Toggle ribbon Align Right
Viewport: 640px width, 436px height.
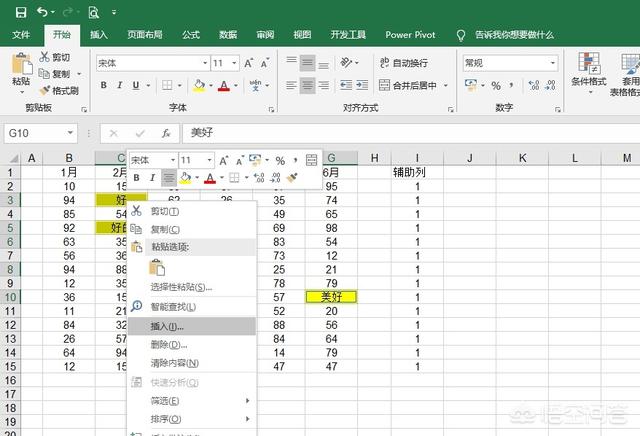pos(323,85)
